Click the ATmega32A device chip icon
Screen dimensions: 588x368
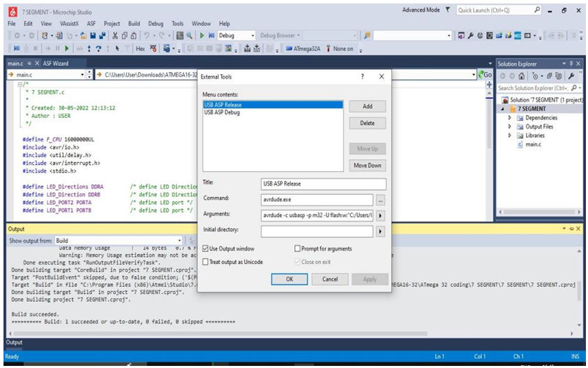pos(288,49)
